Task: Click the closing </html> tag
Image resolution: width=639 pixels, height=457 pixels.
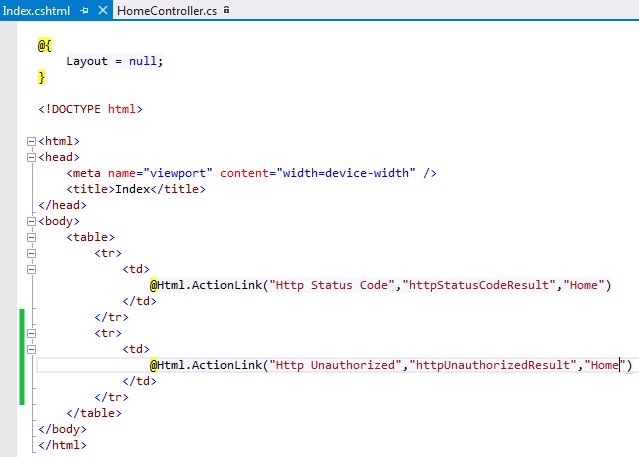Action: pyautogui.click(x=62, y=445)
